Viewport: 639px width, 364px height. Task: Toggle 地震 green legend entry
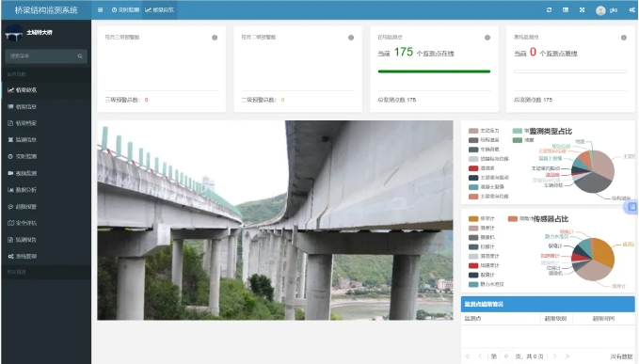pos(523,140)
